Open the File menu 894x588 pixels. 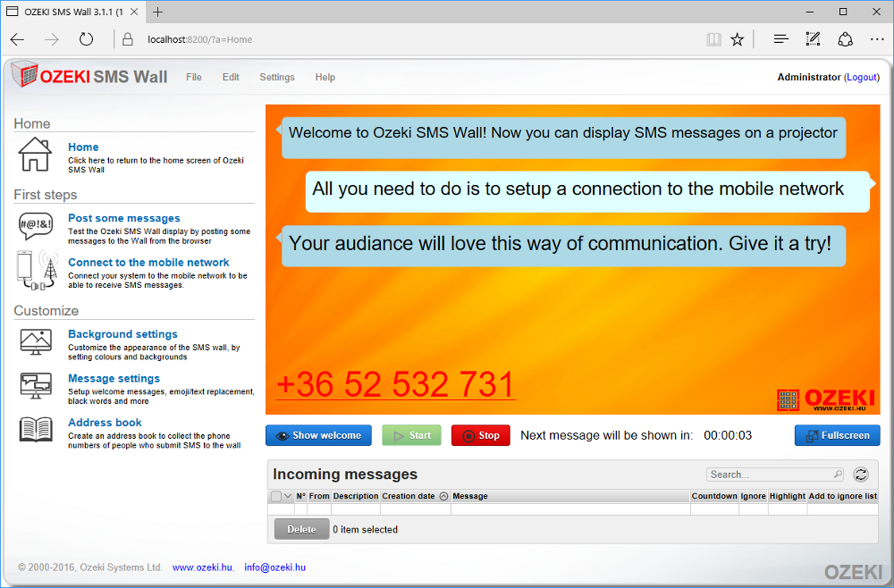(x=194, y=78)
